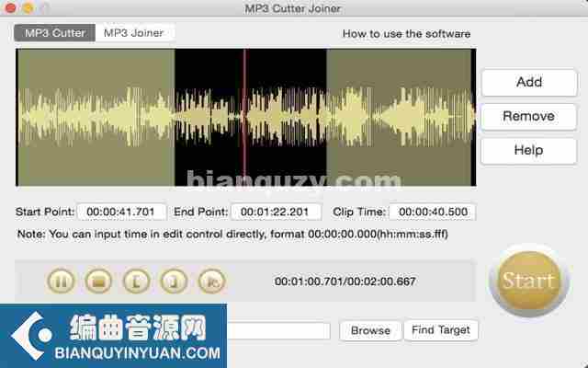588x368 pixels.
Task: Click inside the dark selected waveform region
Action: click(x=251, y=117)
